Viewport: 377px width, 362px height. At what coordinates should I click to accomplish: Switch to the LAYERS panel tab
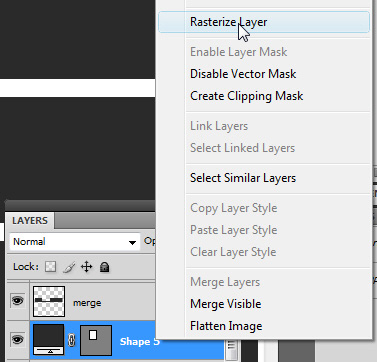click(30, 221)
